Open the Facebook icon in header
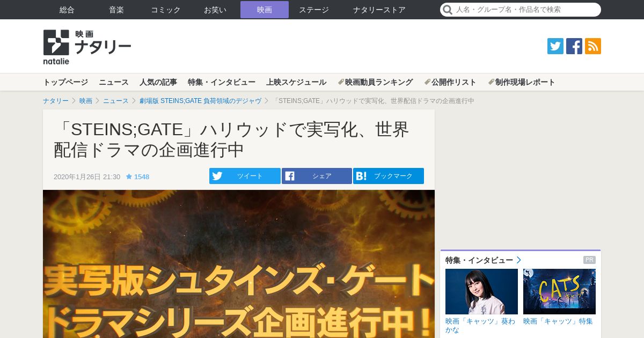Screen dimensions: 644x338 574,46
